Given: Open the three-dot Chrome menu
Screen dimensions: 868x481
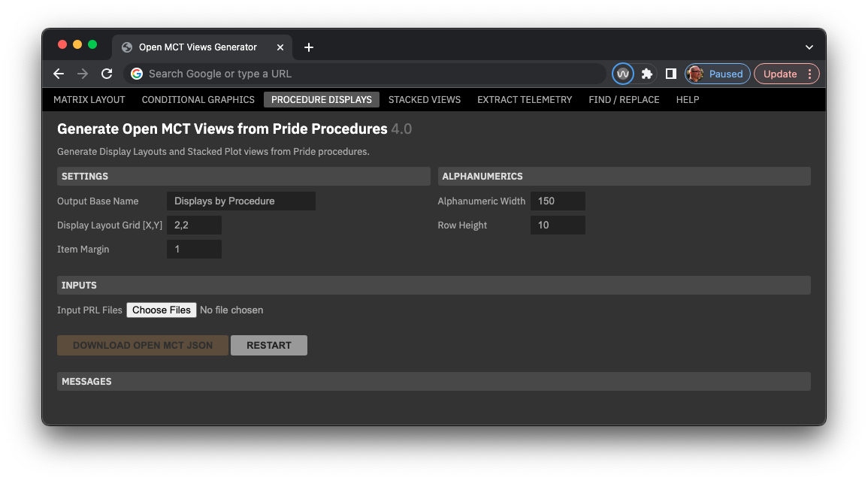Looking at the screenshot, I should (x=810, y=74).
